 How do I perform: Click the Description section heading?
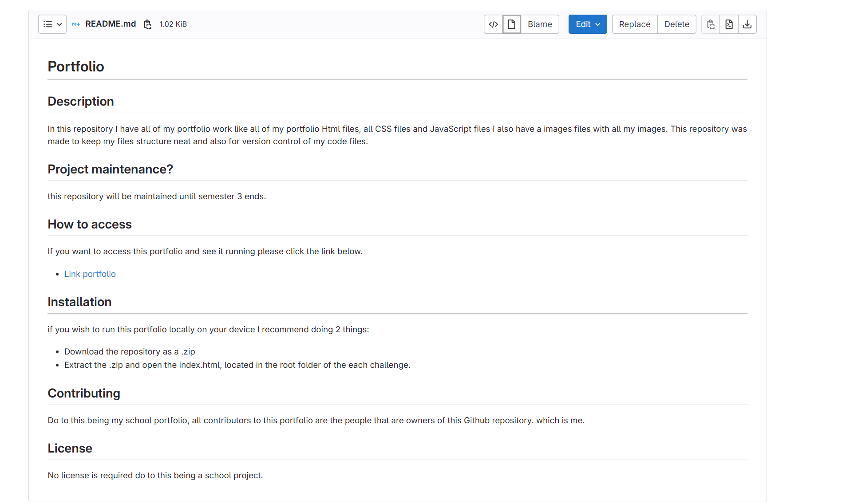click(81, 102)
